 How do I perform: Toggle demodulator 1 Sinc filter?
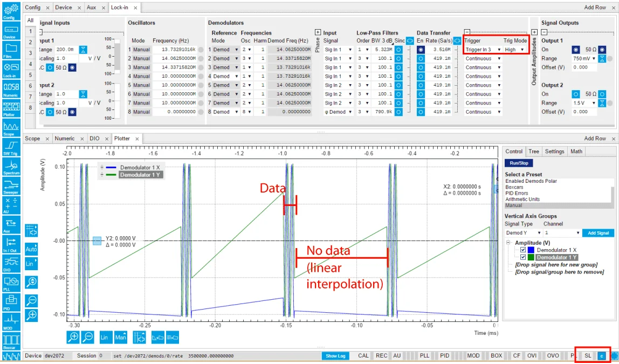click(x=398, y=50)
